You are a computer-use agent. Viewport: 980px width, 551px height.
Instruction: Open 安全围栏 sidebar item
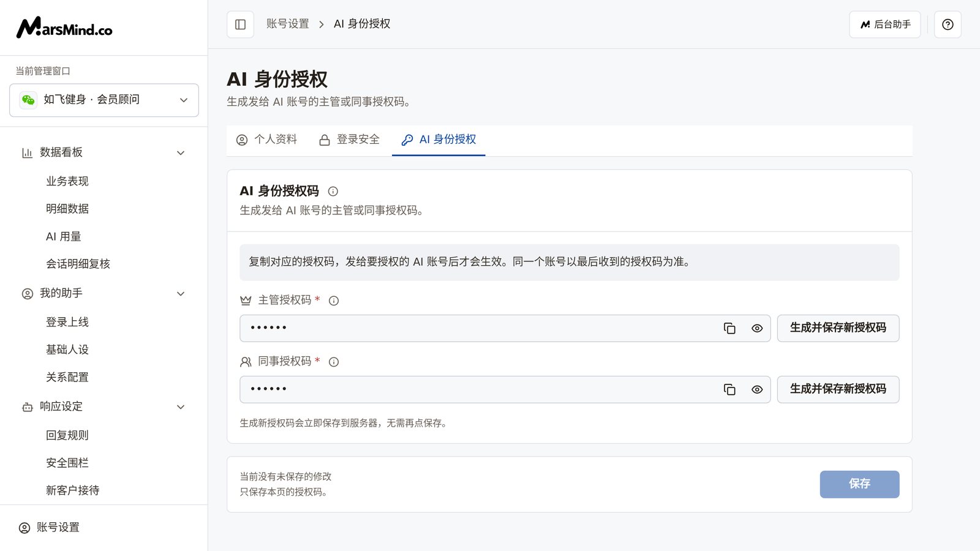point(67,463)
